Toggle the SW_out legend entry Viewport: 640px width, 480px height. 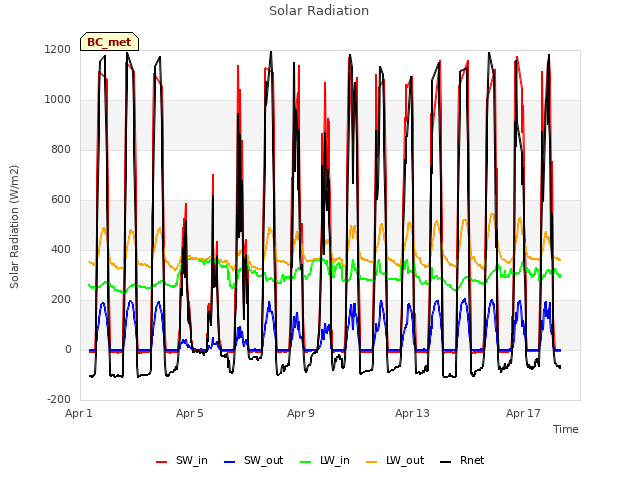point(253,460)
